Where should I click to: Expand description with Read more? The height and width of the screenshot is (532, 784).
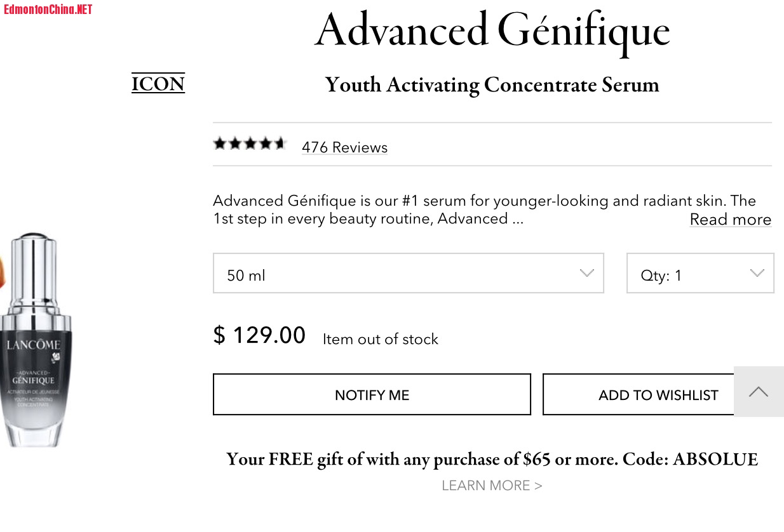pos(730,220)
